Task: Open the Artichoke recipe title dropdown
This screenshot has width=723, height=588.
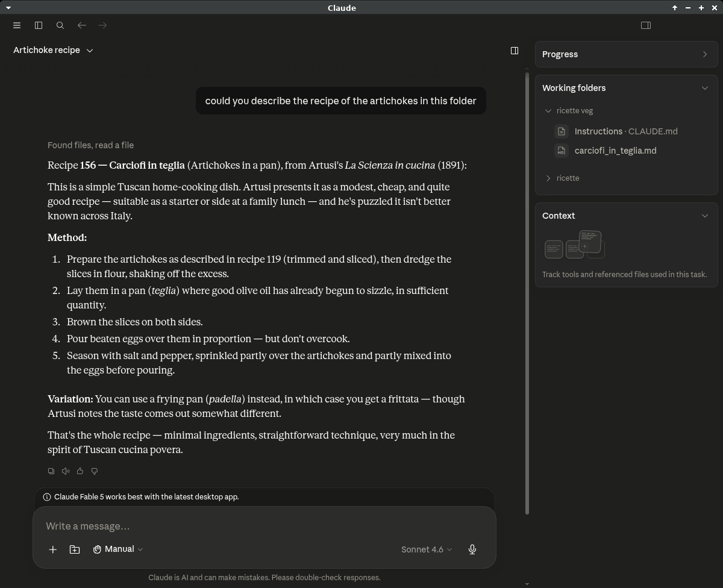Action: 53,50
